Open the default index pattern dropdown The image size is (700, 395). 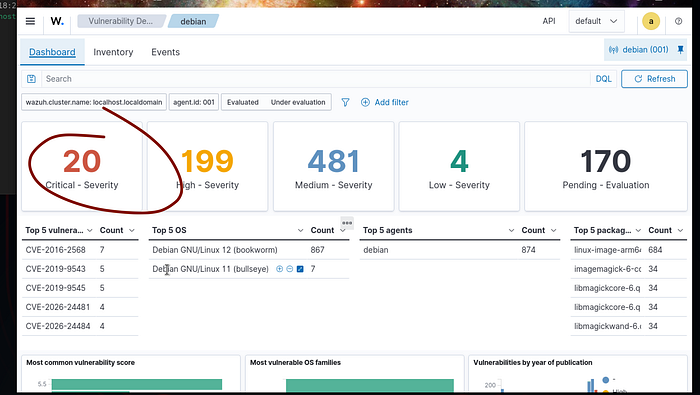click(596, 21)
